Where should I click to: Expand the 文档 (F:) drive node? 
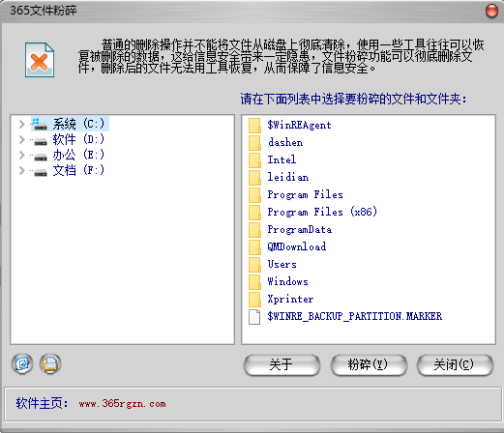[21, 170]
